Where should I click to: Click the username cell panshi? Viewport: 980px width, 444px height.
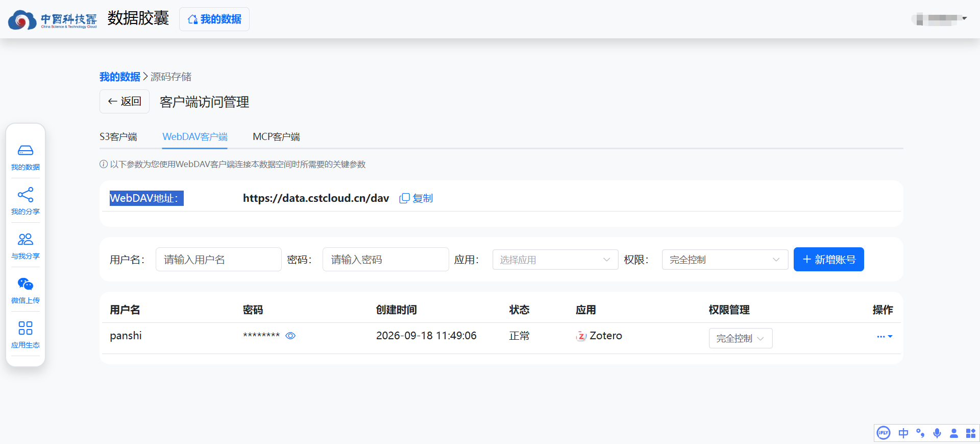[x=126, y=336]
